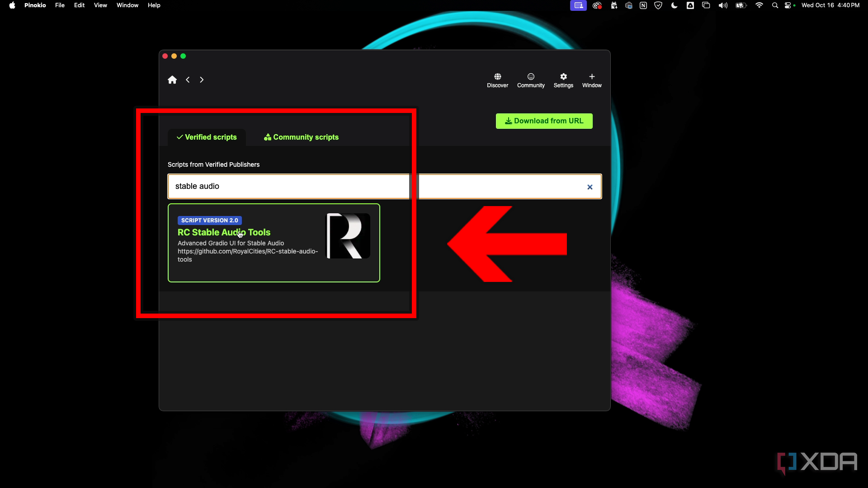Toggle the Do Not Disturb moon icon
This screenshot has width=868, height=488.
[674, 5]
